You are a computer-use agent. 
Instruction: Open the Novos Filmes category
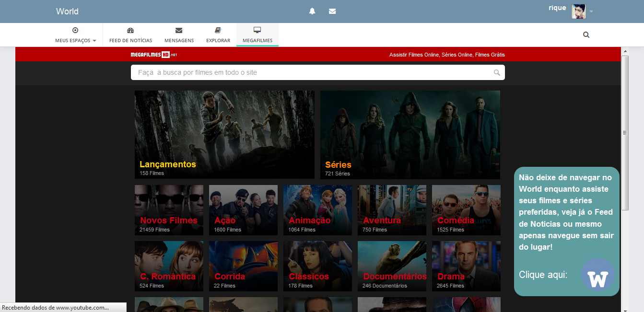pos(169,210)
